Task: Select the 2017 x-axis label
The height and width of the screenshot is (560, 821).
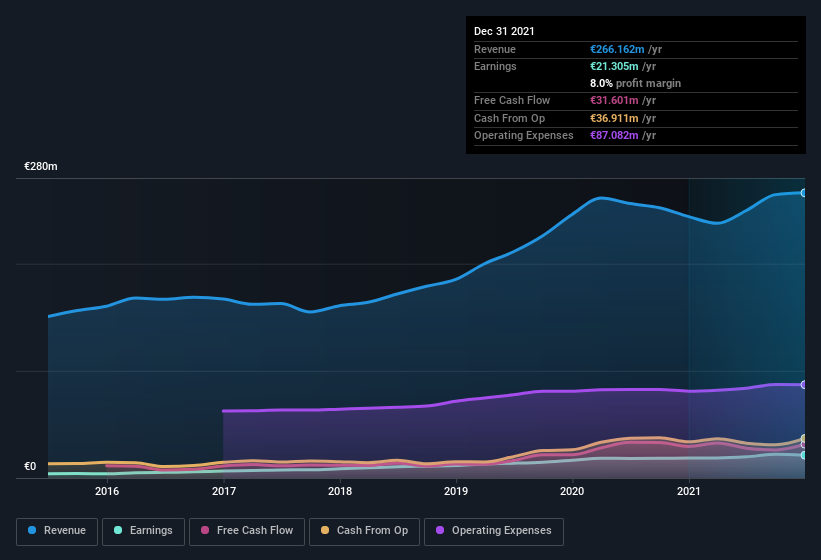Action: (224, 491)
